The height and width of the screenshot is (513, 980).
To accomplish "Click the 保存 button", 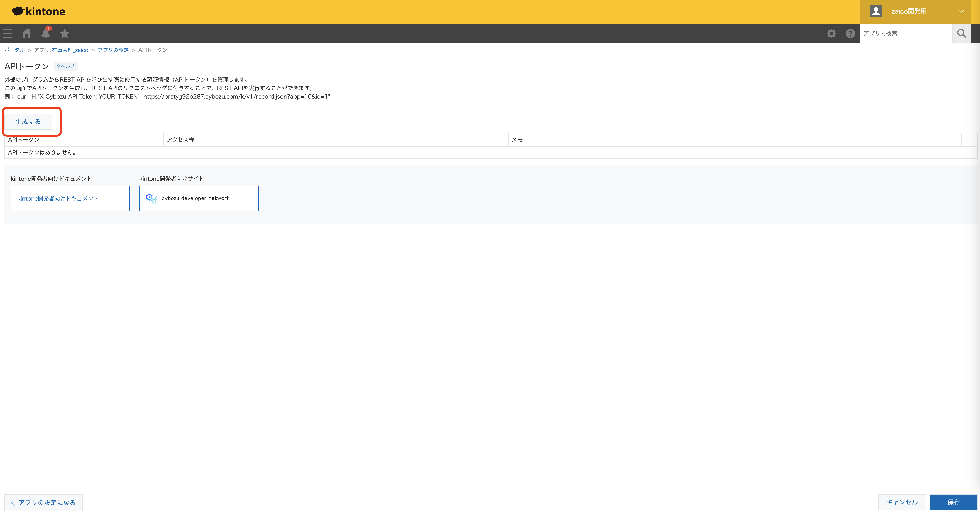I will 953,502.
